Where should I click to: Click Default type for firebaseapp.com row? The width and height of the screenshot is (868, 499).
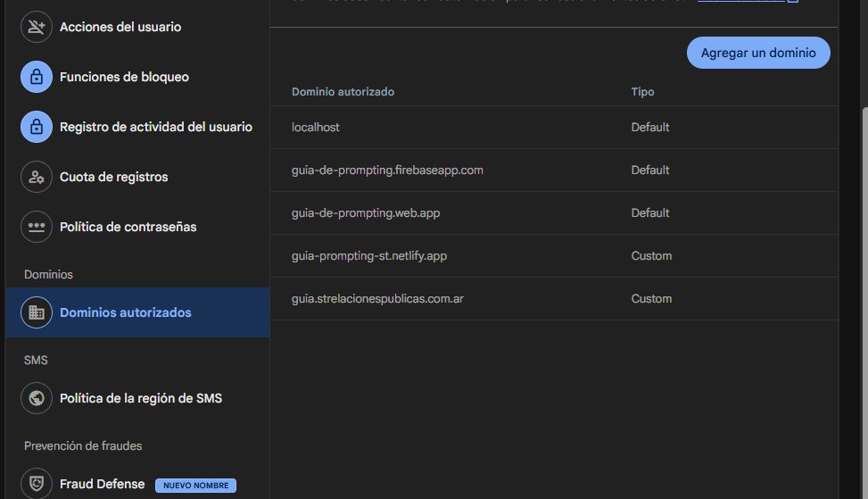pyautogui.click(x=650, y=170)
